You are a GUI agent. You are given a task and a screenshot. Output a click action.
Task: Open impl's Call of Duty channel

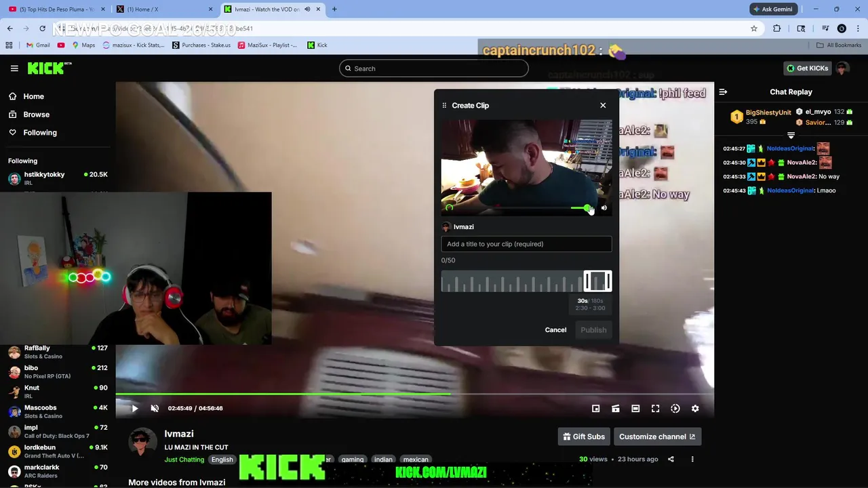pos(58,432)
